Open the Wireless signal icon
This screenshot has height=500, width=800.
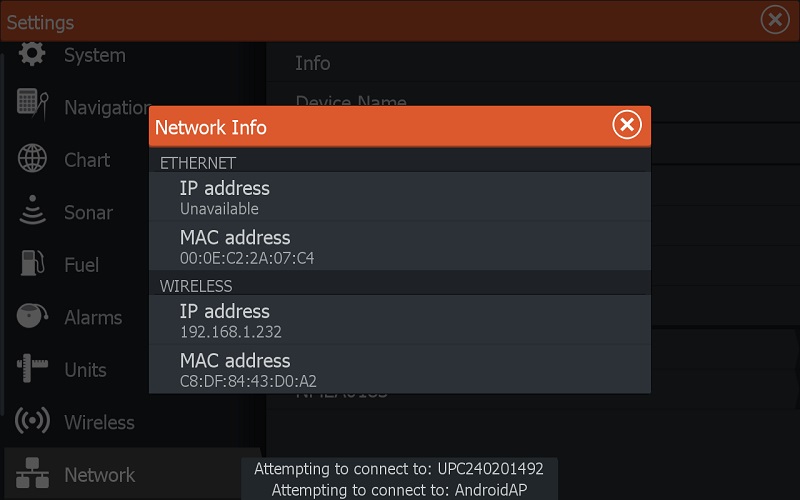click(x=32, y=422)
